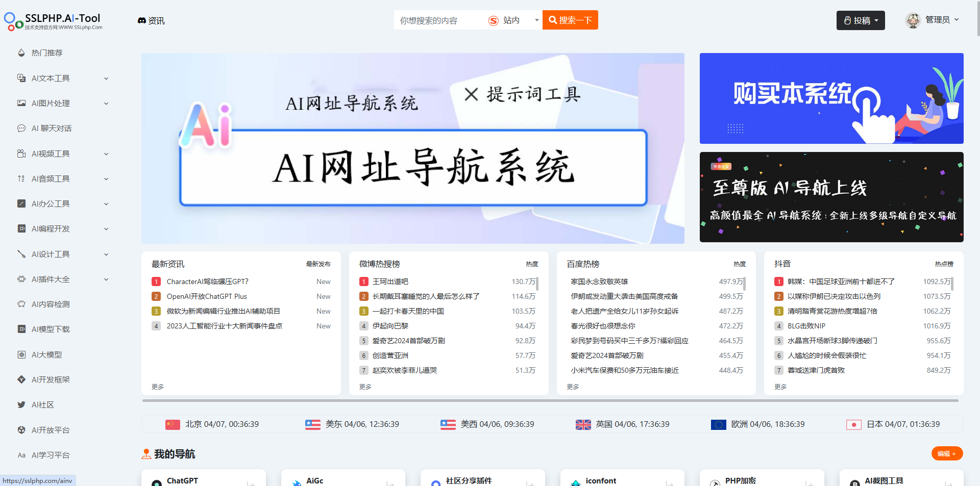Viewport: 980px width, 486px height.
Task: Click 更多 under 抖音 panel
Action: point(780,387)
